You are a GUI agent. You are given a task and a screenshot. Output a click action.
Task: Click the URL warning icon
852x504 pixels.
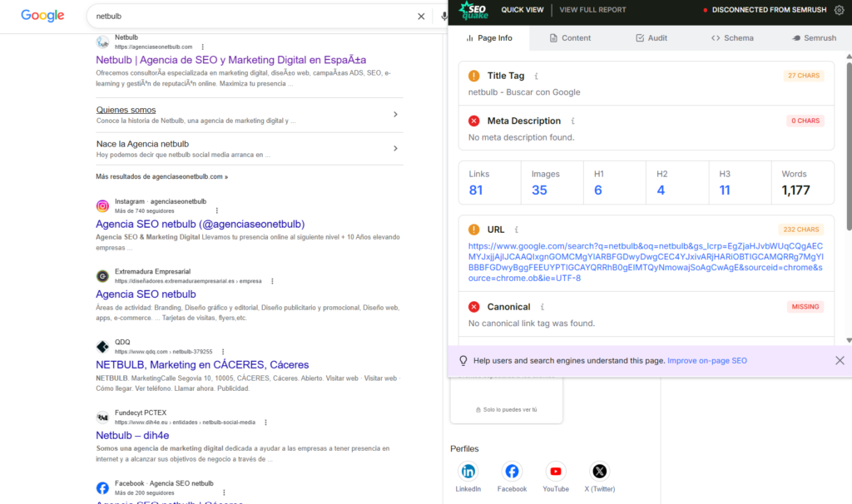click(x=473, y=230)
